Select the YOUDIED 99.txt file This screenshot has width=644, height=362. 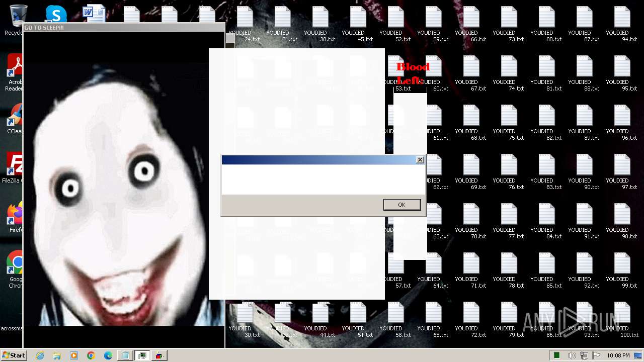coord(622,270)
